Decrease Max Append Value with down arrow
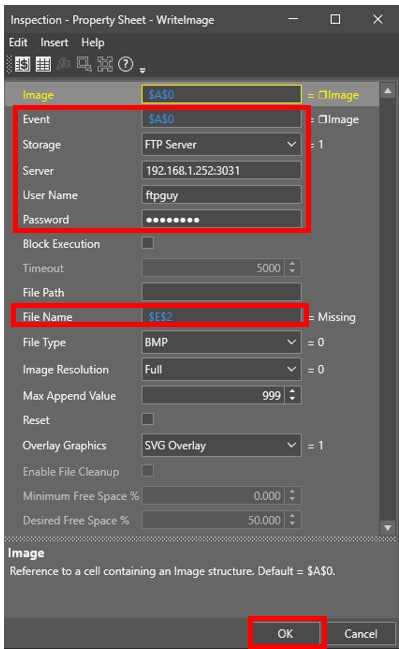 coord(293,399)
